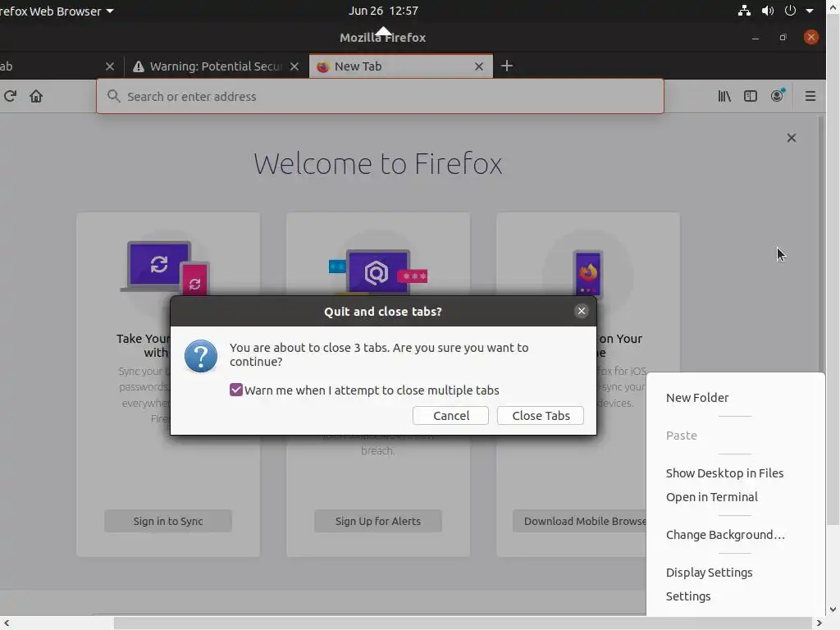Choose New Folder from context menu
Viewport: 840px width, 630px height.
[x=697, y=398]
